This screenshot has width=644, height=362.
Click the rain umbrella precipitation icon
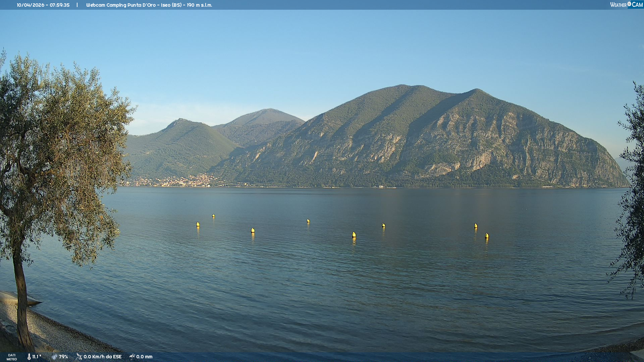[x=132, y=357]
